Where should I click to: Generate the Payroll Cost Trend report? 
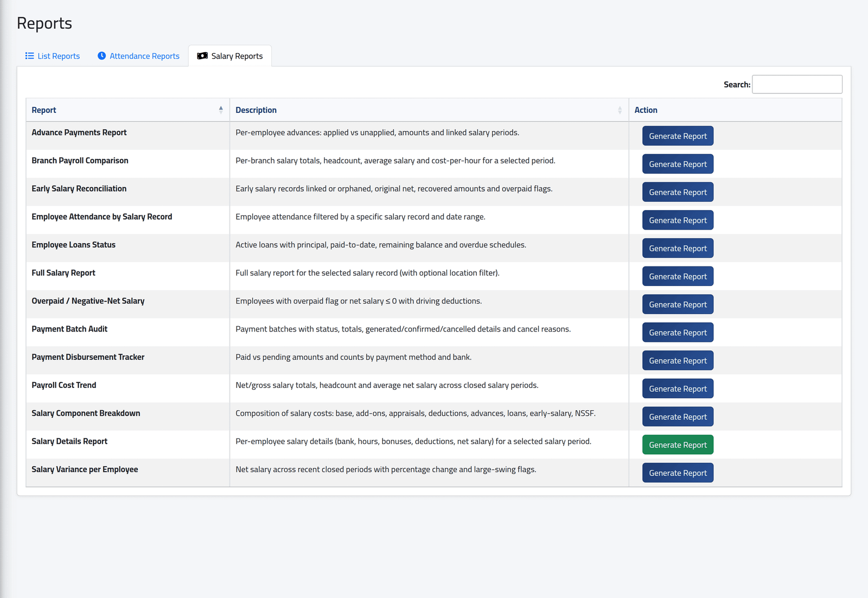678,389
